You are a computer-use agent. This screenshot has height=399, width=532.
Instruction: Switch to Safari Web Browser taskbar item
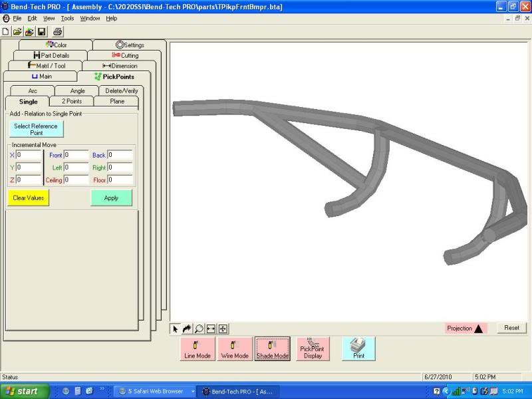[155, 391]
